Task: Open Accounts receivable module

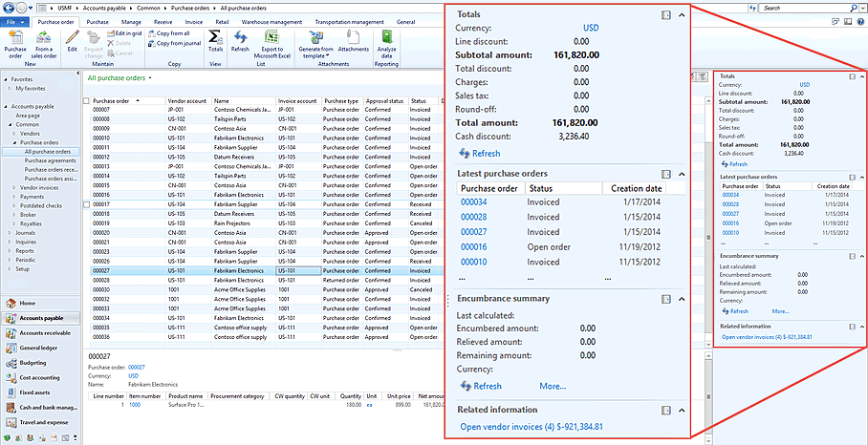Action: [x=40, y=333]
